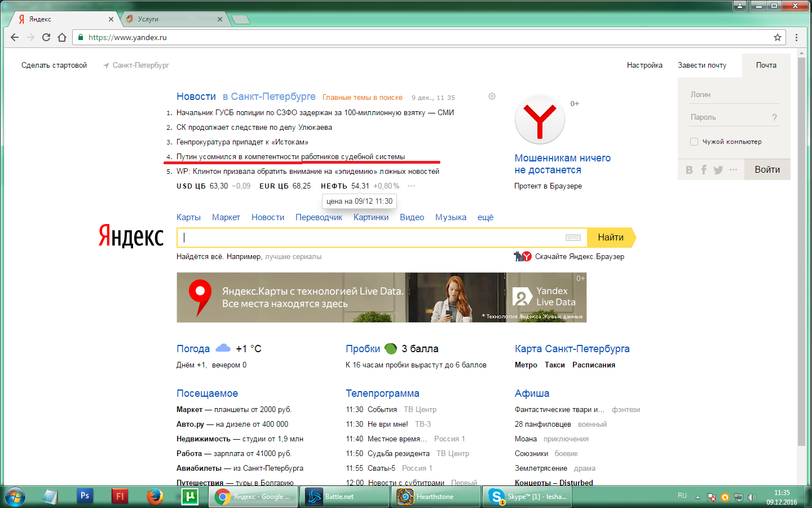
Task: Click the browser address bar URL
Action: [x=127, y=37]
